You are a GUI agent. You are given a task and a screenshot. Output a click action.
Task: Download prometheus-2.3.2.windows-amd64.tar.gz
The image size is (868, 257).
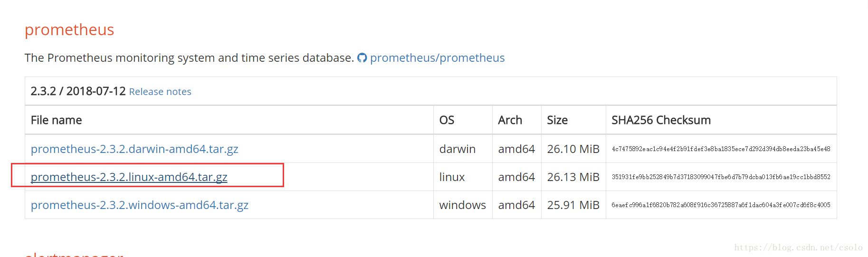pyautogui.click(x=140, y=205)
